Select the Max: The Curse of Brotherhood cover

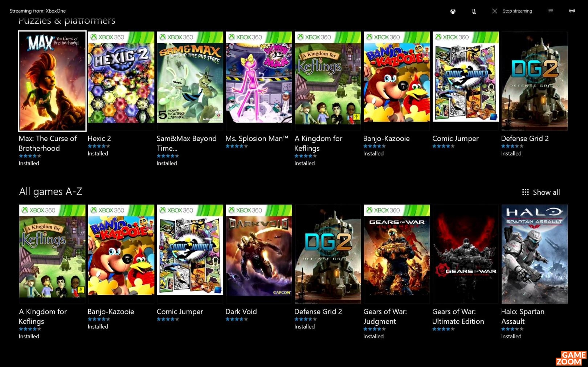coord(52,81)
